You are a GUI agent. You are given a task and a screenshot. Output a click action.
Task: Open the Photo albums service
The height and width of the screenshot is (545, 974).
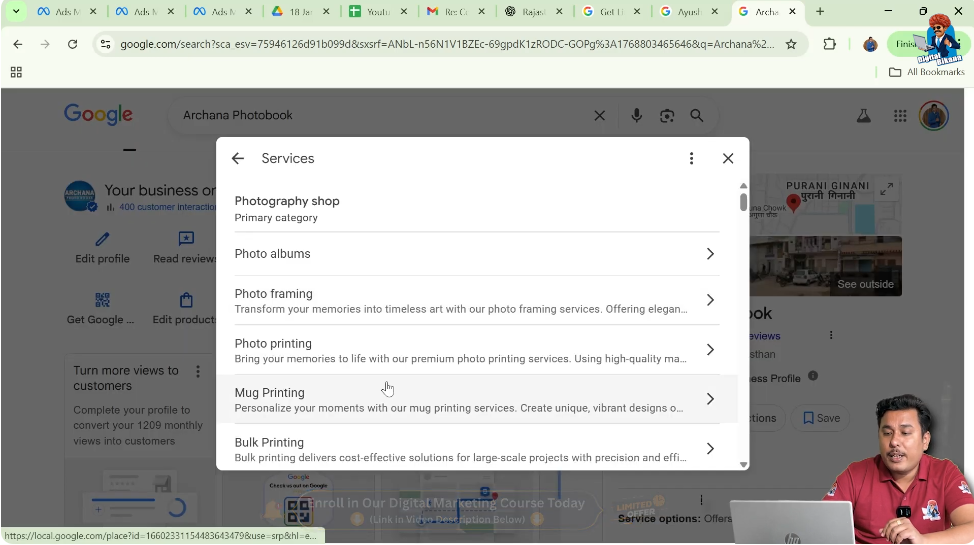click(477, 254)
